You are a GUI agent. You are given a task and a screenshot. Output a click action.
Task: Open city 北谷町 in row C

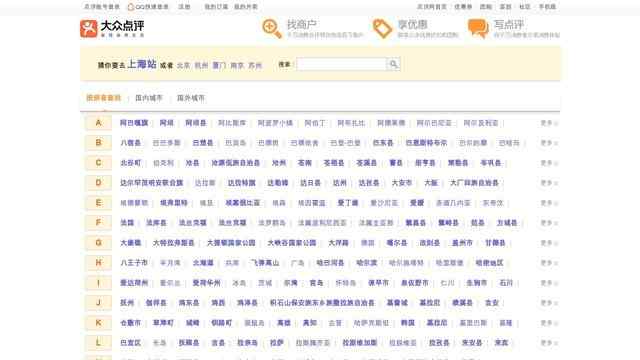(x=131, y=163)
